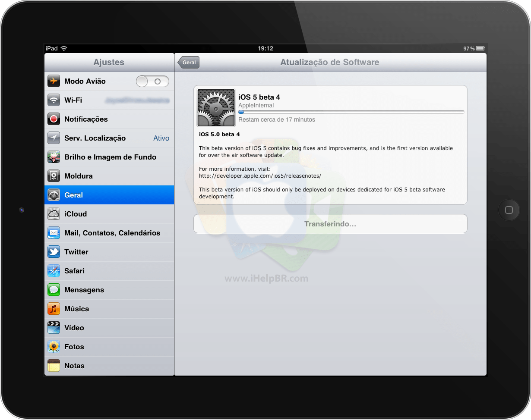Tap the Wi-Fi signal status bar icon
Image resolution: width=531 pixels, height=420 pixels.
point(64,48)
